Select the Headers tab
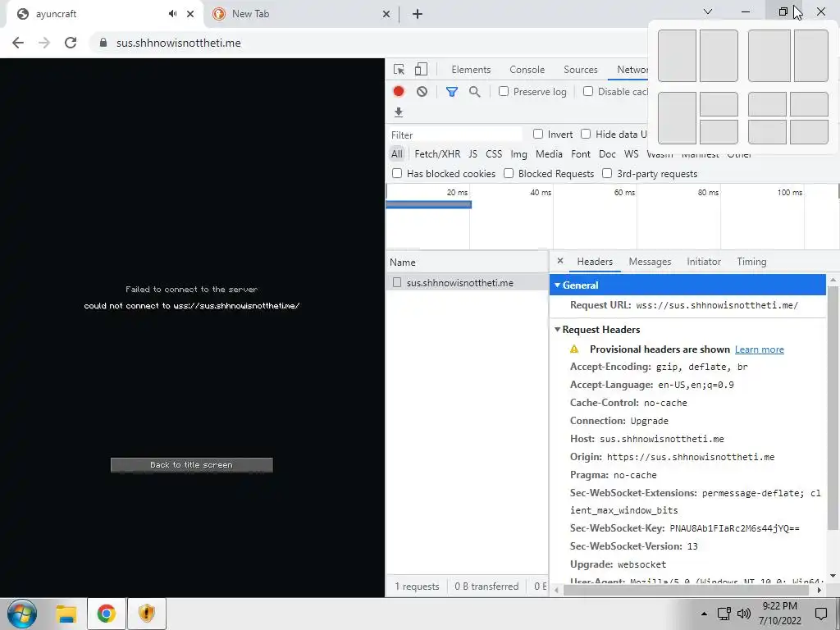840x630 pixels. (595, 262)
